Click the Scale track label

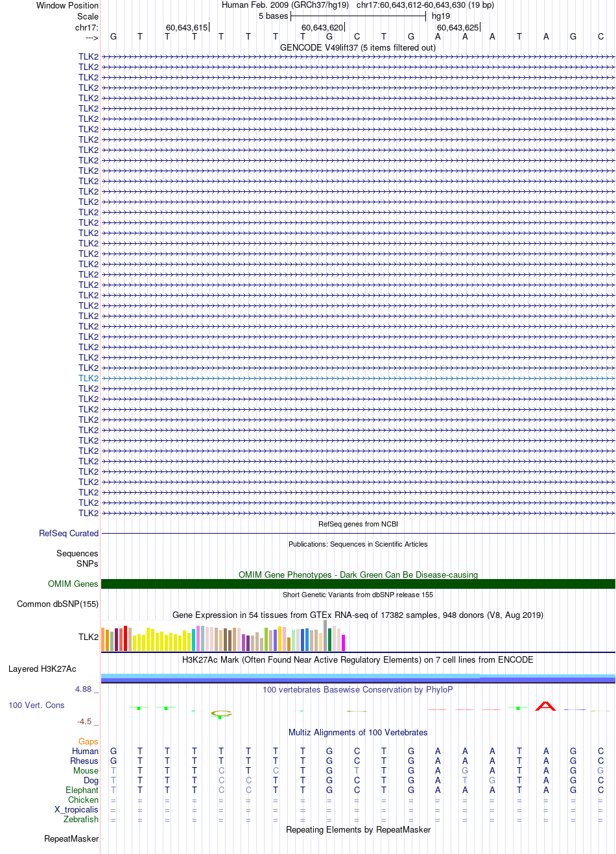(88, 16)
